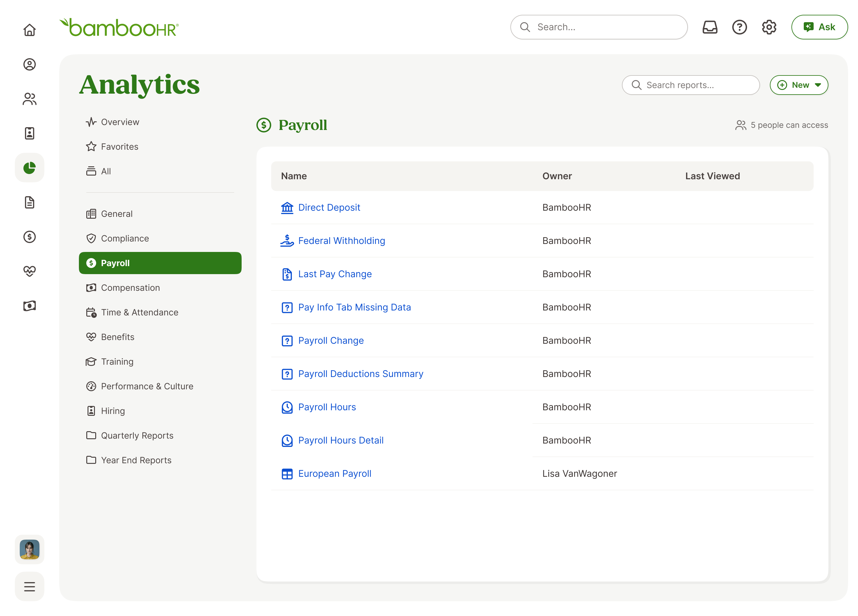Open the settings gear icon

pos(769,27)
